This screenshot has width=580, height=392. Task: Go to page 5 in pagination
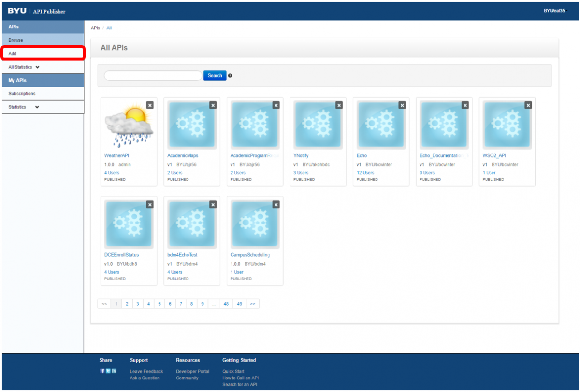(x=159, y=304)
